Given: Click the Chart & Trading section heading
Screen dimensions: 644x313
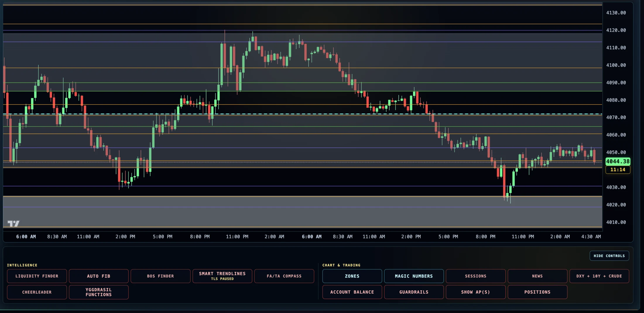Looking at the screenshot, I should pyautogui.click(x=341, y=265).
